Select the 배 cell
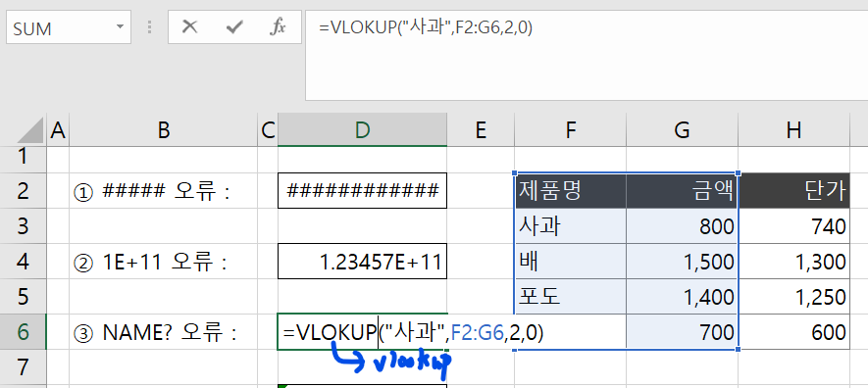 (570, 262)
